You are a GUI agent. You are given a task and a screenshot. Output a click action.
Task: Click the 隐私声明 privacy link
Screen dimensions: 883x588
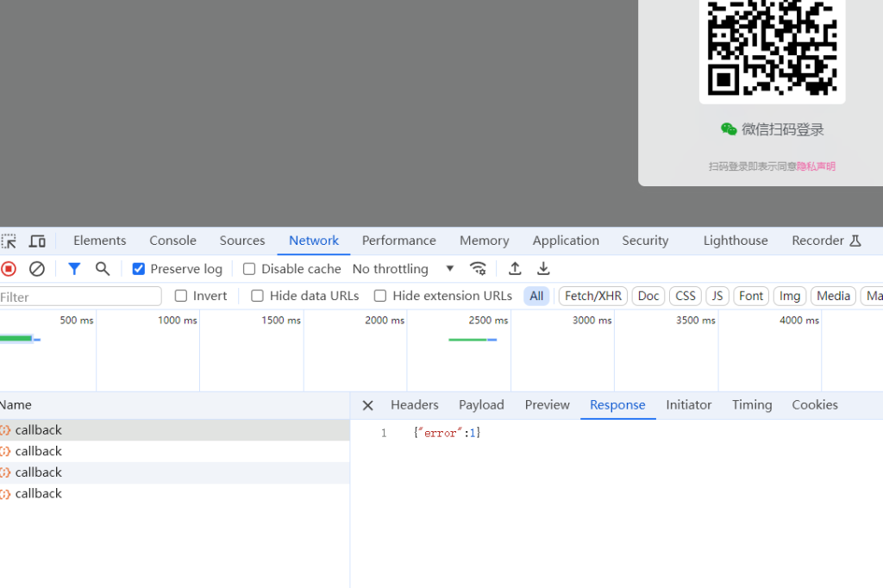(x=816, y=166)
